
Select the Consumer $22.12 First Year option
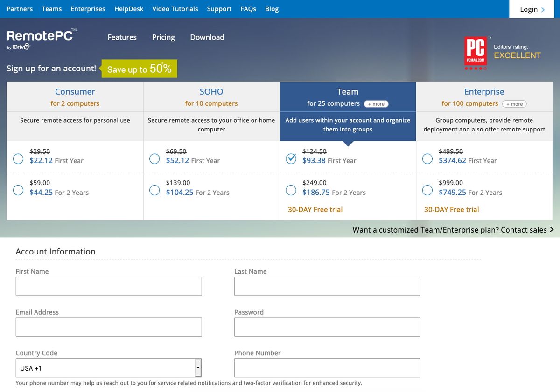18,158
